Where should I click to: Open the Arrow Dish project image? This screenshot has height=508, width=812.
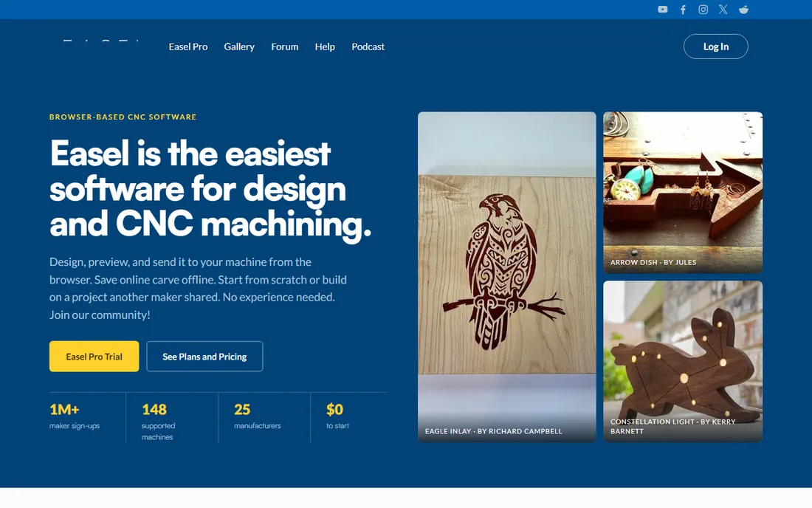pyautogui.click(x=683, y=193)
